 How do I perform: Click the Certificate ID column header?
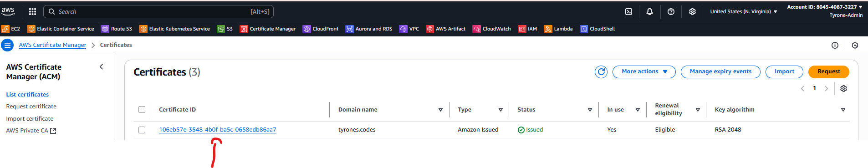tap(177, 110)
